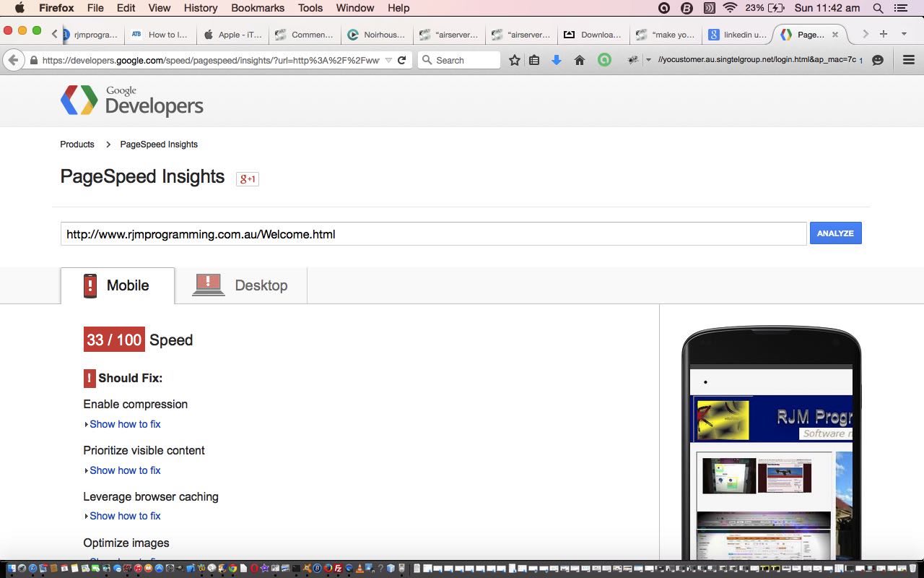Click the Enable compression heading
The width and height of the screenshot is (924, 578).
tap(136, 405)
